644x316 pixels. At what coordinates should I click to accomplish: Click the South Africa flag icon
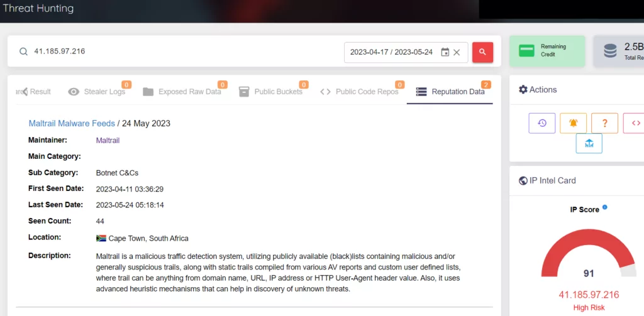tap(101, 238)
